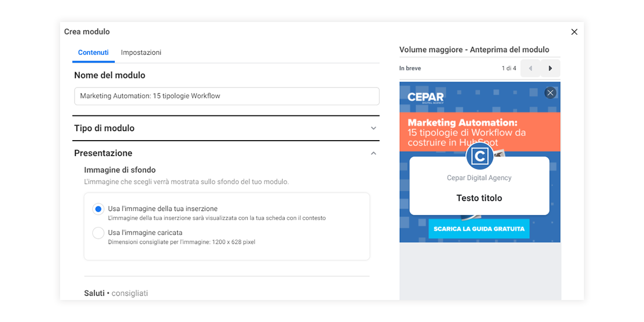
Task: Click Cepar profile logo in preview
Action: click(479, 156)
